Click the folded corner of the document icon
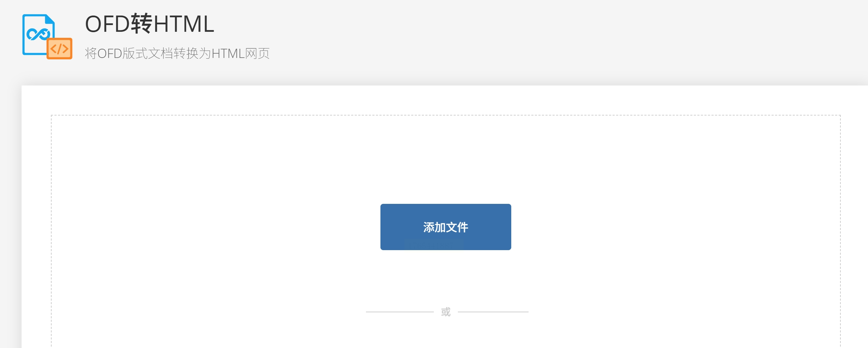Viewport: 868px width, 348px height. click(x=50, y=19)
